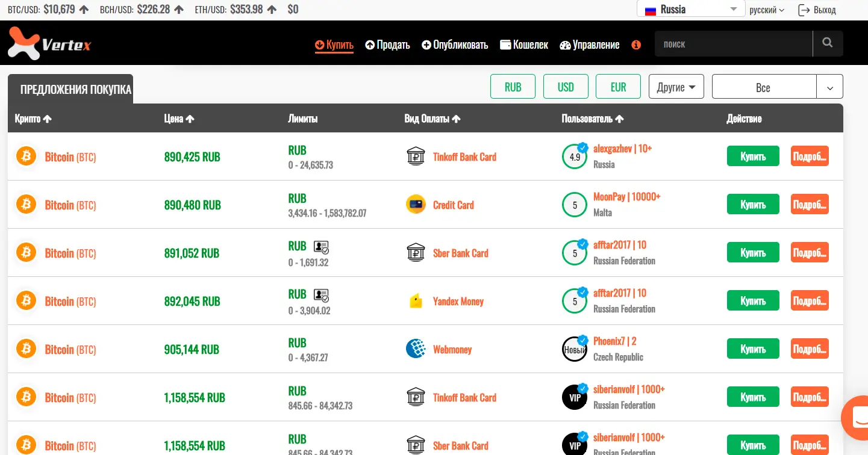Click the Sber Bank Card icon for afftar2017
The image size is (868, 455).
point(416,253)
